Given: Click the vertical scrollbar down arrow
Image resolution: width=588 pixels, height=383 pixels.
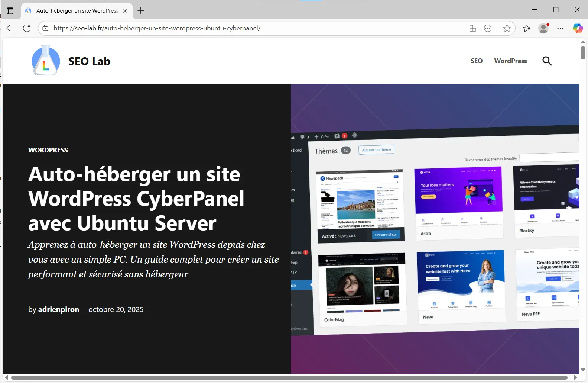Looking at the screenshot, I should click(583, 370).
